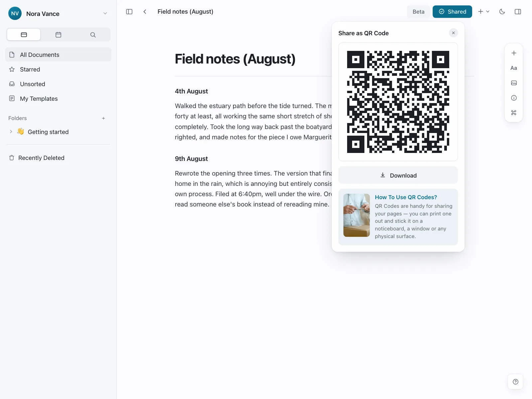Viewport: 532px width, 399px height.
Task: Switch to the calendar tab
Action: pyautogui.click(x=59, y=35)
